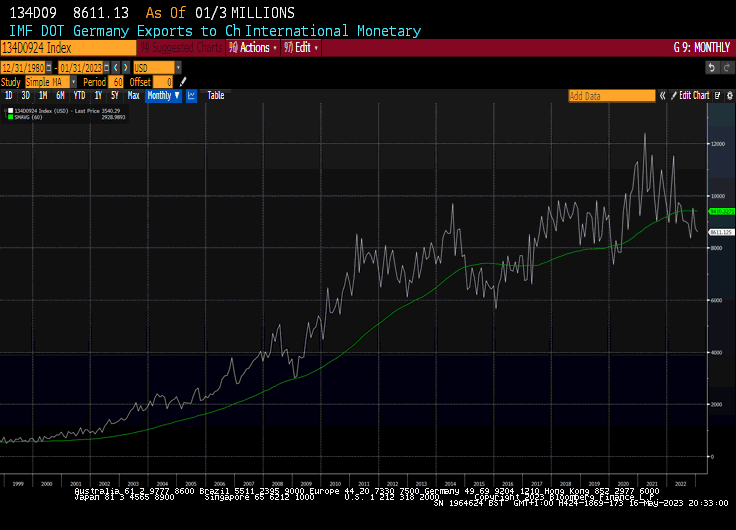The height and width of the screenshot is (530, 736).
Task: Click popout icon next to Edit Chart
Action: click(717, 96)
